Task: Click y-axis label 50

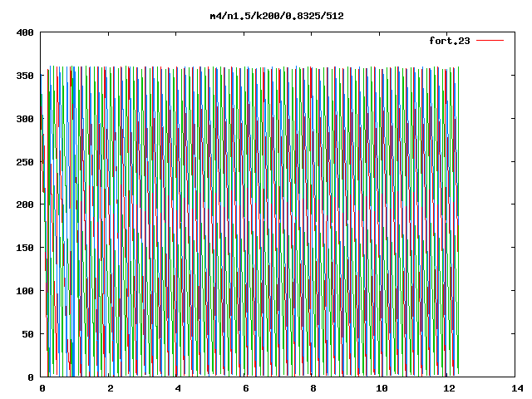Action: pyautogui.click(x=27, y=334)
